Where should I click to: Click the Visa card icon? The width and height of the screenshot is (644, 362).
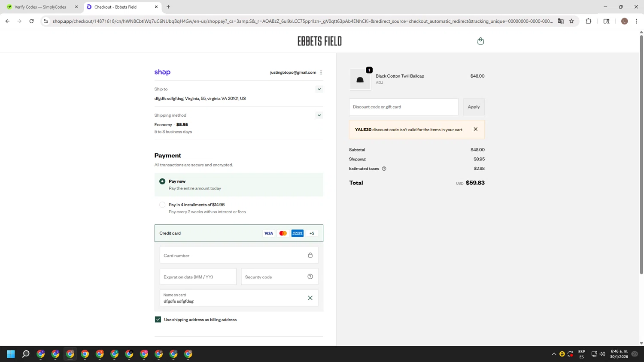point(268,233)
